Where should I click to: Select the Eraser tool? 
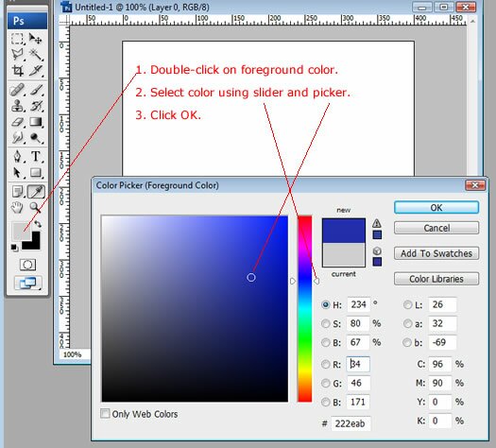(x=17, y=122)
